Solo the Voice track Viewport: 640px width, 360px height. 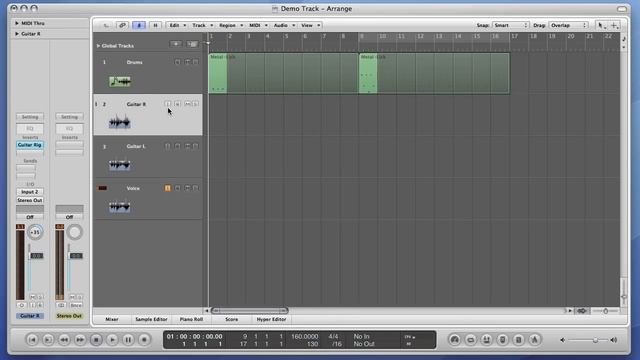196,188
